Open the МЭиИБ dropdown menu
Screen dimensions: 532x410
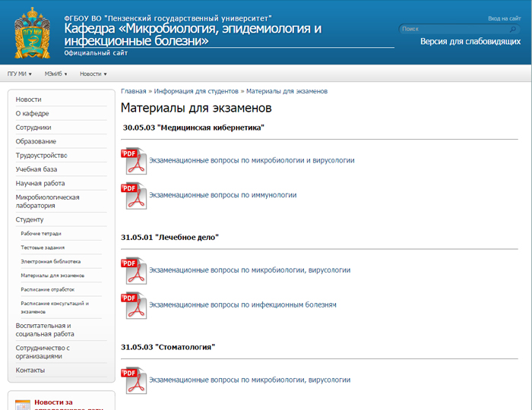click(x=55, y=74)
